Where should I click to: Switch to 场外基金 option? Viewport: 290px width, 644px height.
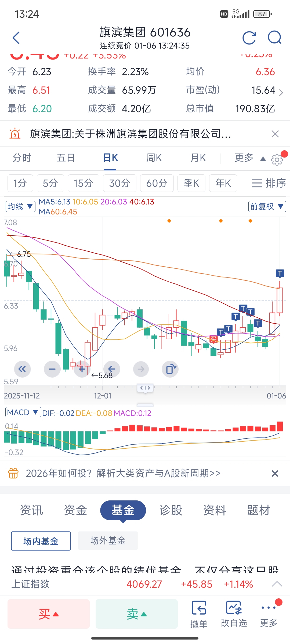click(108, 540)
